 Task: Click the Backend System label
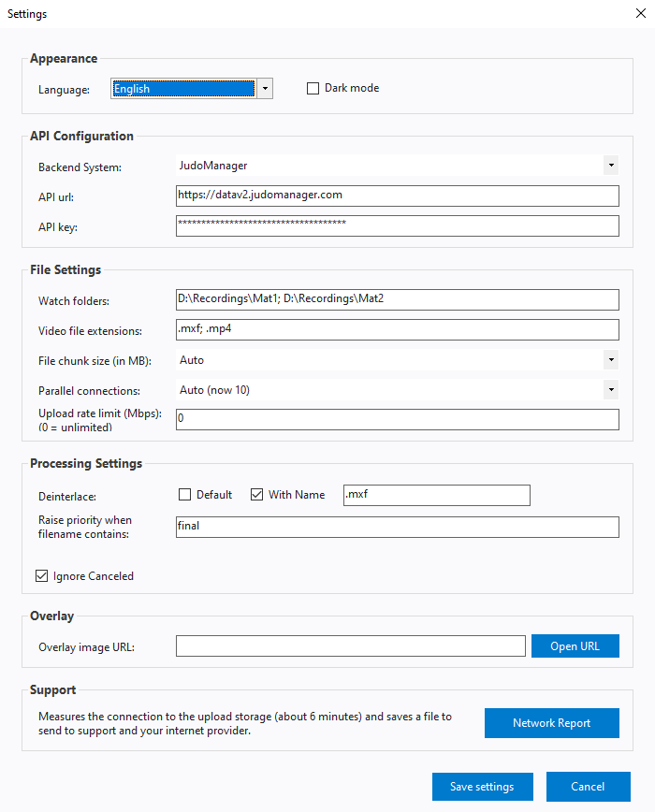click(x=80, y=167)
